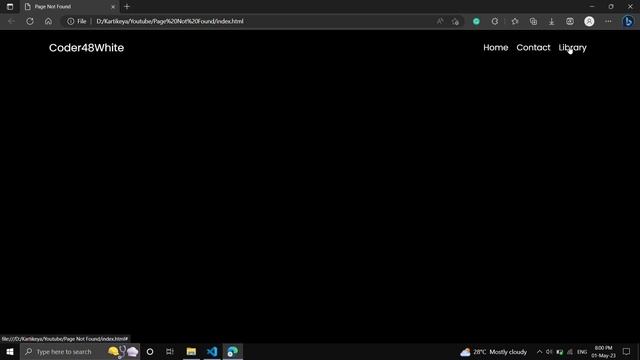Open the Bing sidebar button
640x360 pixels.
[x=628, y=21]
